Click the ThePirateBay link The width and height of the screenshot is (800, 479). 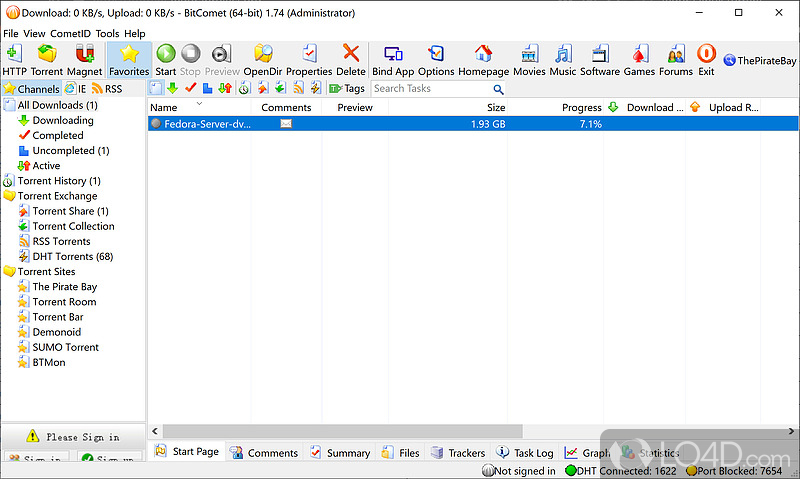760,60
